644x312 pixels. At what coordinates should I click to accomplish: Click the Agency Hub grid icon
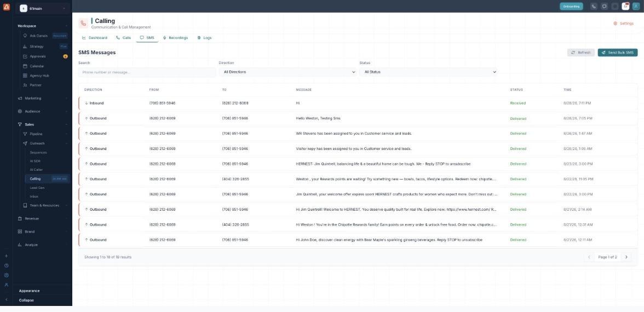coord(25,76)
